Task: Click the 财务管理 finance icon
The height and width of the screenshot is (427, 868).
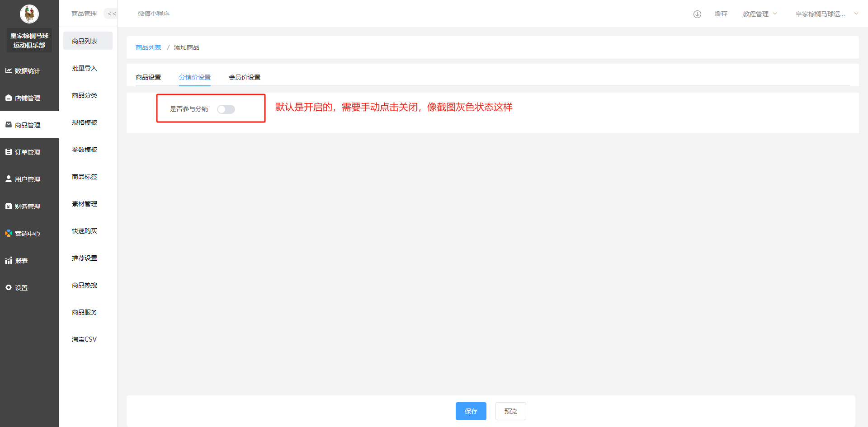Action: 9,206
